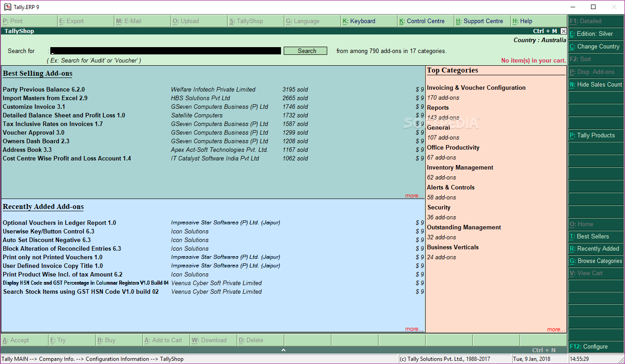Open Inventory Management category

460,167
